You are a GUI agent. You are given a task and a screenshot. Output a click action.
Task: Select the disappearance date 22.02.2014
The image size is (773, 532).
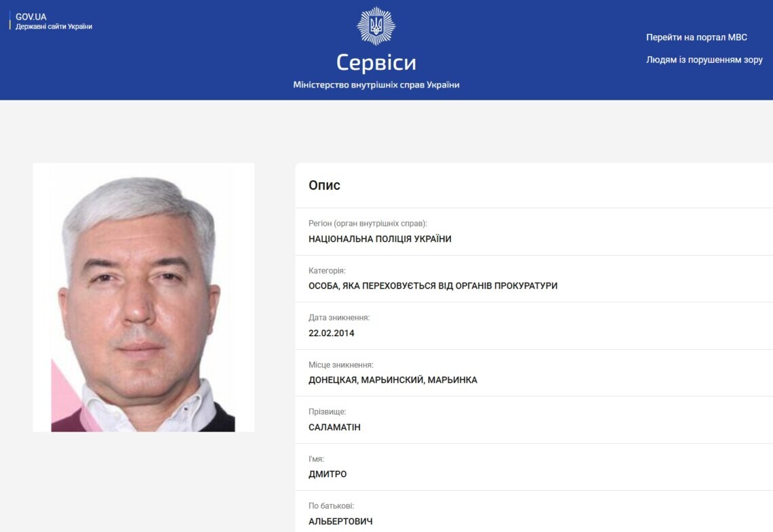(x=332, y=333)
